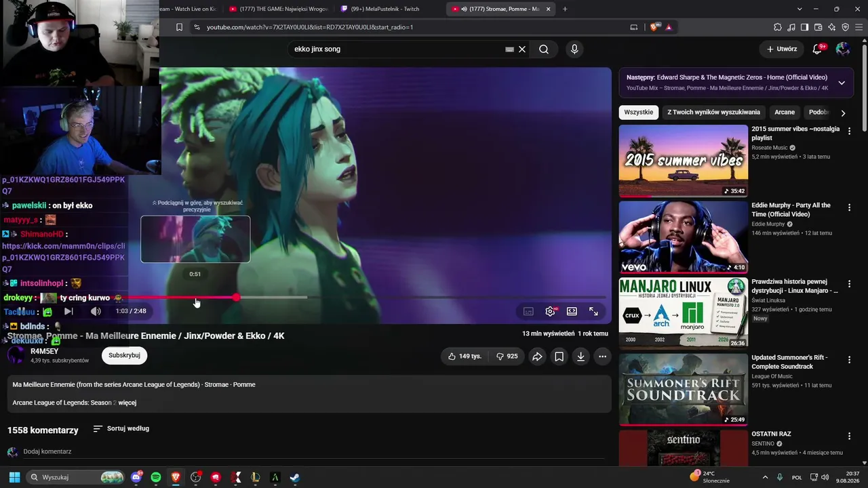Open more actions under the video
The width and height of the screenshot is (868, 488).
pyautogui.click(x=602, y=356)
